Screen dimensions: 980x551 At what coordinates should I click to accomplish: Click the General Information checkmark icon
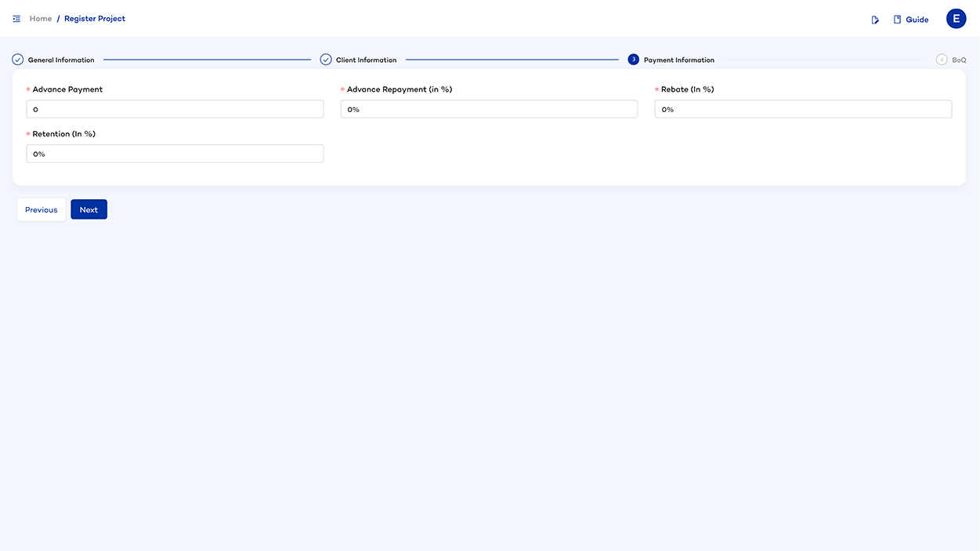pyautogui.click(x=18, y=60)
